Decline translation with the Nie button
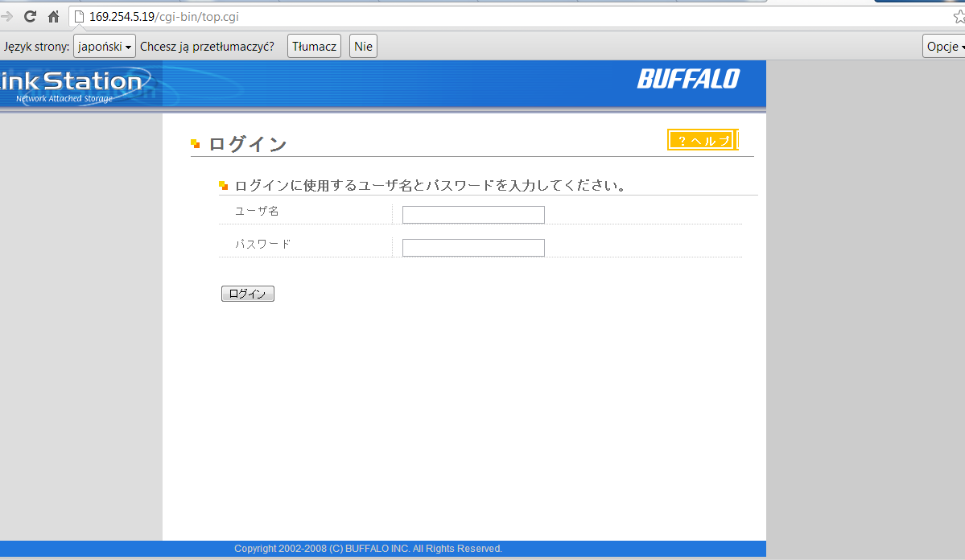This screenshot has width=965, height=560. point(363,46)
